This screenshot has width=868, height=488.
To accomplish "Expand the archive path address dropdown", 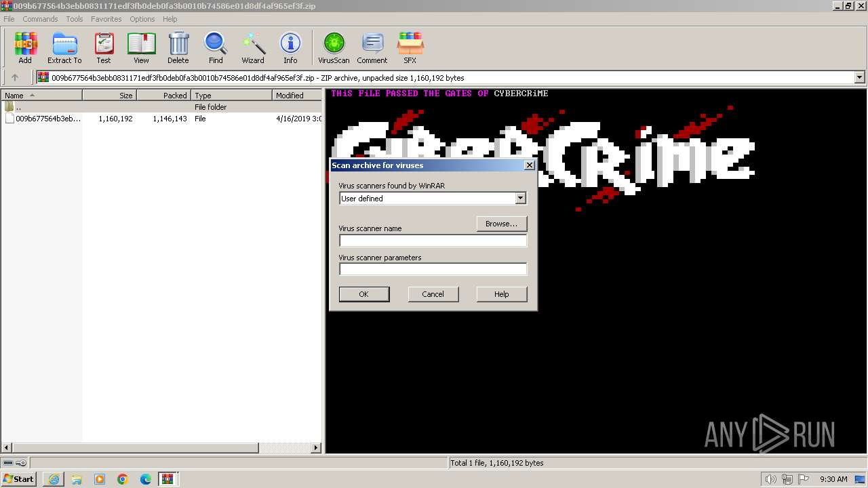I will 860,77.
